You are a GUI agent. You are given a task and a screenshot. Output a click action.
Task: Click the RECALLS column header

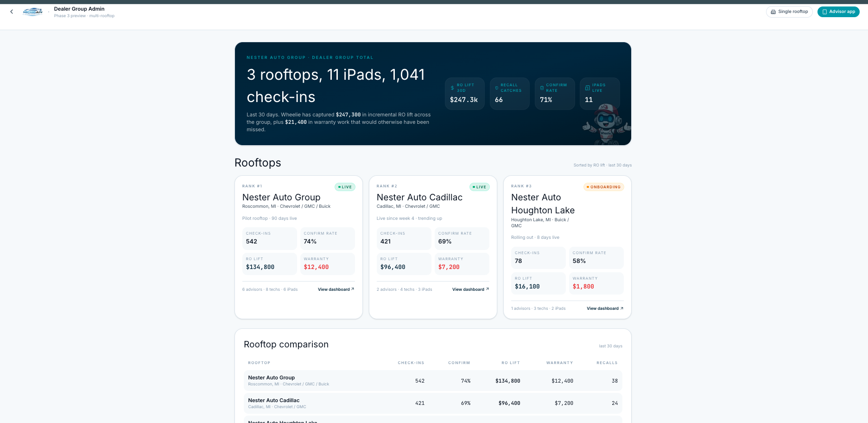(607, 363)
